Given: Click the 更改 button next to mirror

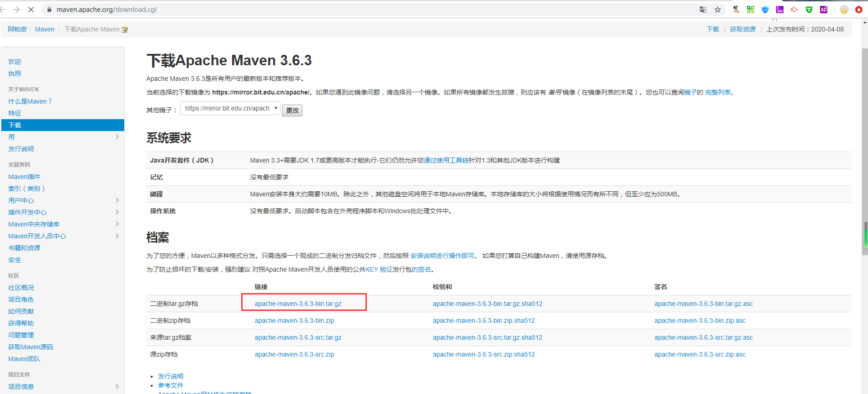Looking at the screenshot, I should [292, 110].
